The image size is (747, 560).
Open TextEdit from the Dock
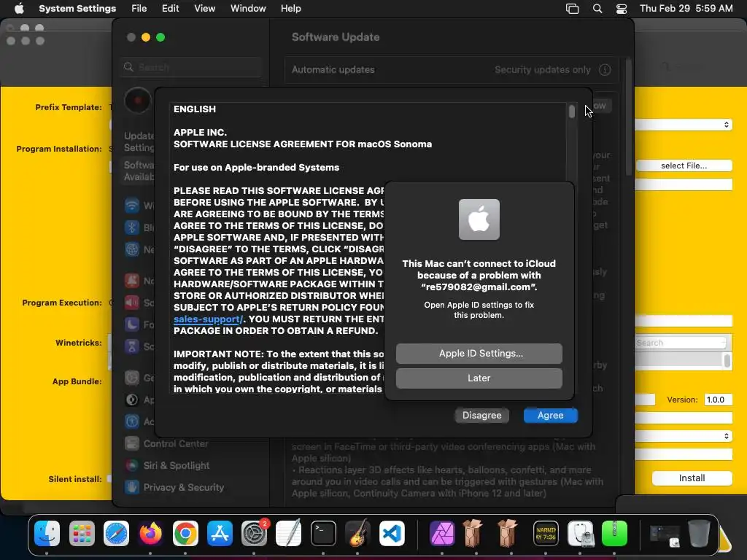click(x=289, y=533)
